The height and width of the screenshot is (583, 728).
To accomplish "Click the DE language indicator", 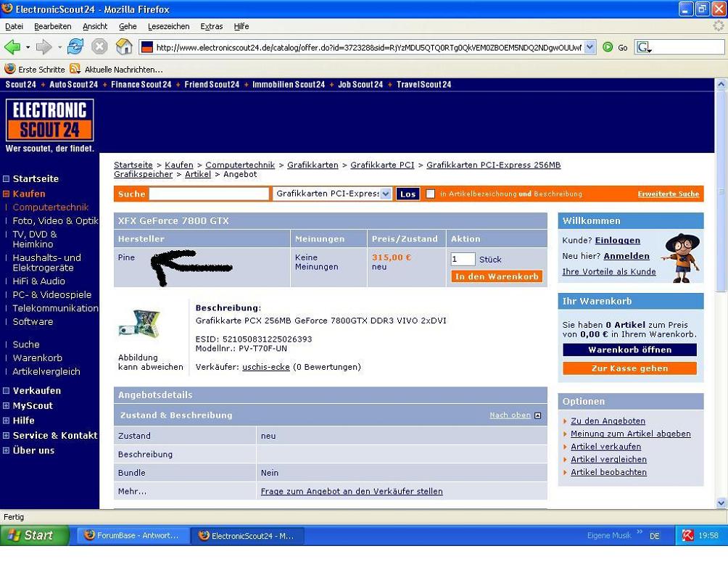I will (x=654, y=536).
